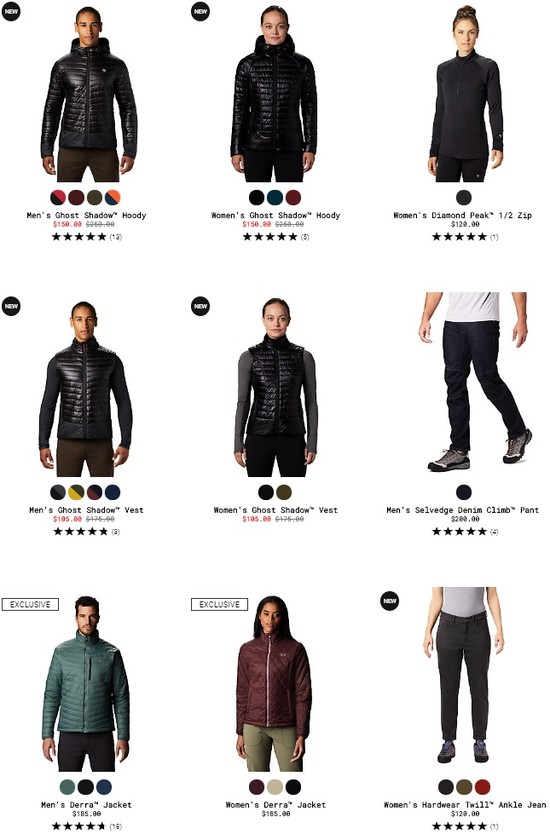The image size is (550, 834).
Task: Click the EXCLUSIVE label on Women's Derra Jacket
Action: 219,604
